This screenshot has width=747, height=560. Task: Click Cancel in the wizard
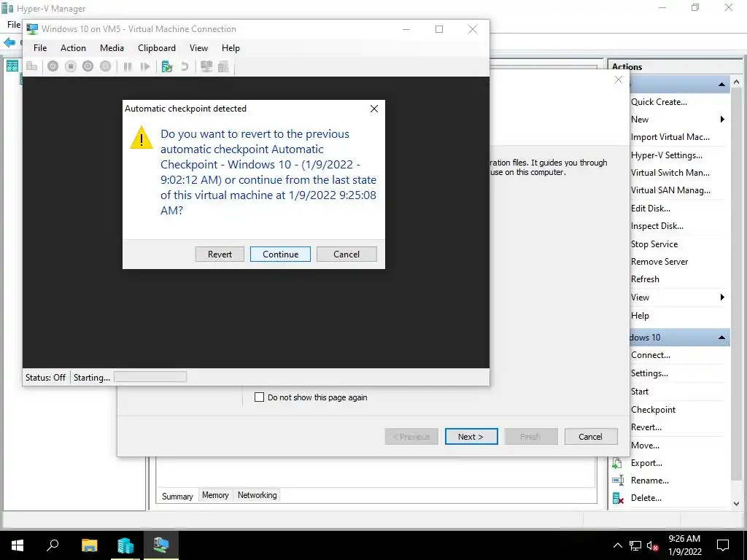pos(591,437)
